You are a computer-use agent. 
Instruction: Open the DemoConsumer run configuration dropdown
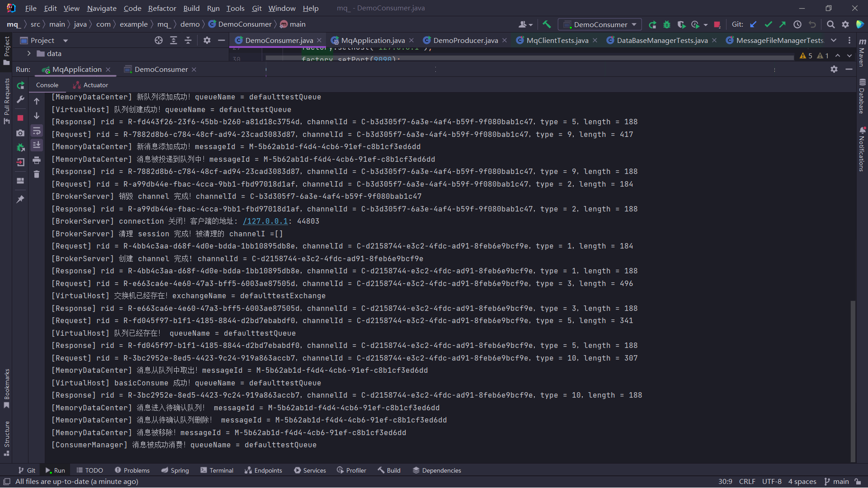(x=600, y=24)
